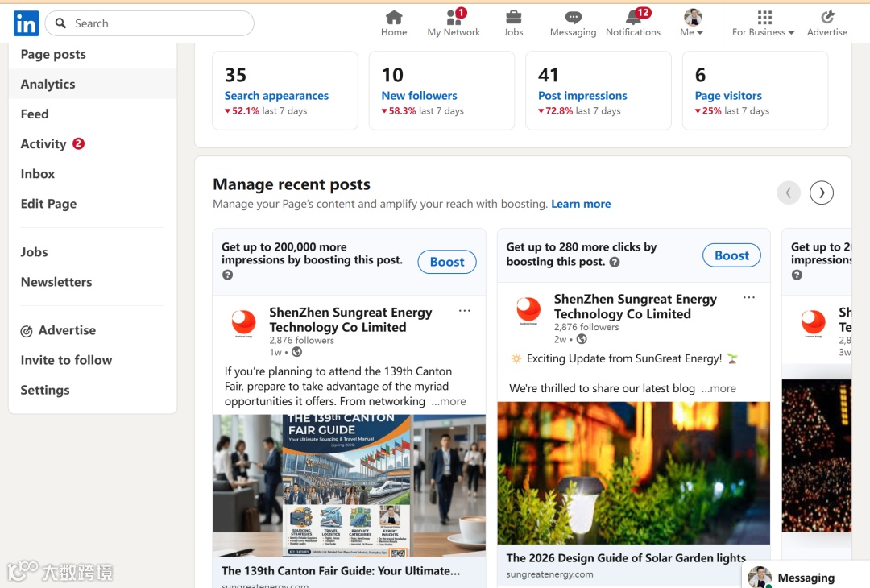
Task: Open the Advertise icon in top bar
Action: tap(827, 17)
